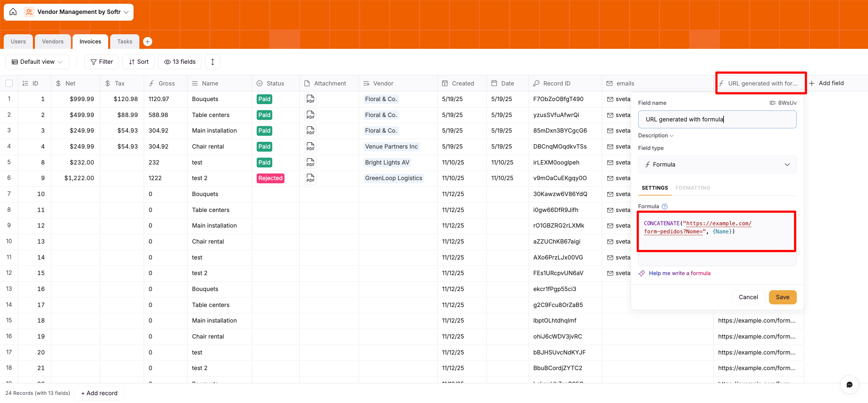Screen dimensions: 868x403
Task: Switch to the Vendors tab
Action: click(53, 41)
